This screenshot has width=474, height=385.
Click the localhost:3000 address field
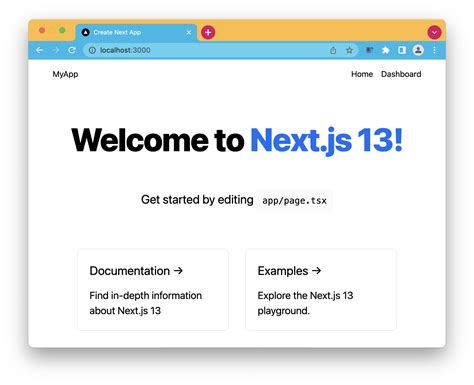click(x=221, y=50)
